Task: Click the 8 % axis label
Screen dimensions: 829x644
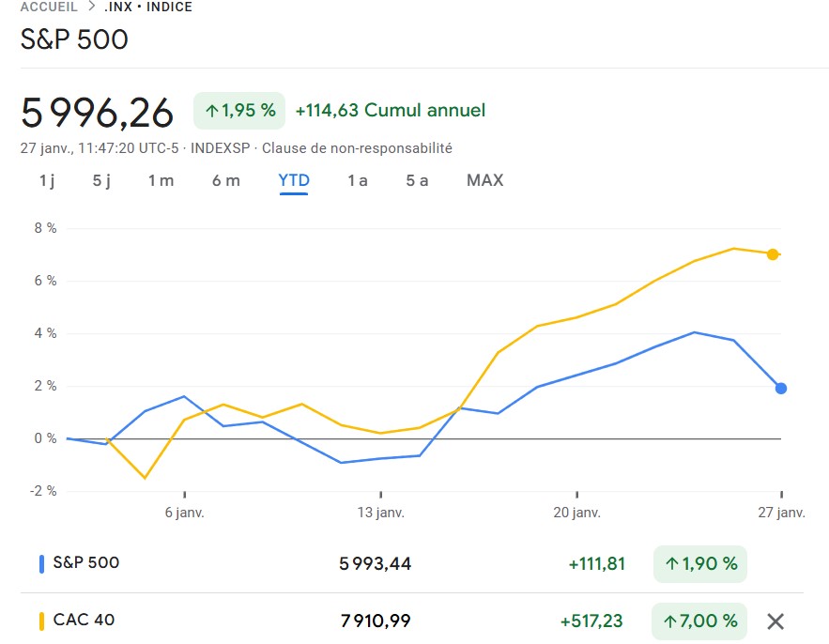Action: pyautogui.click(x=45, y=228)
